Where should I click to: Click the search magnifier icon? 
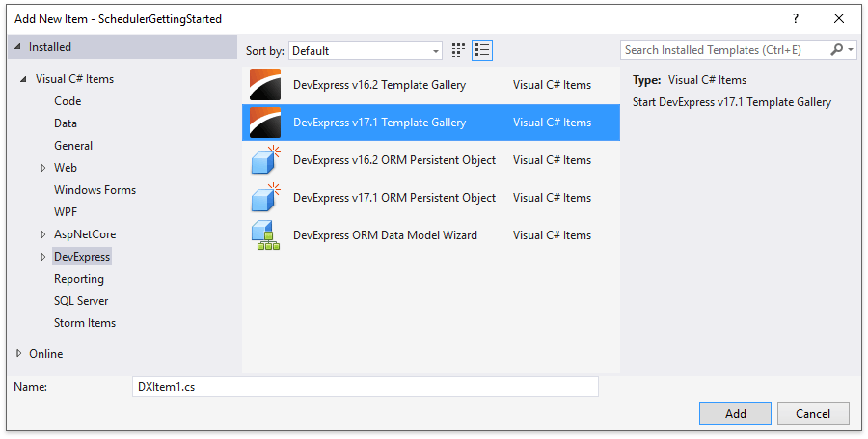click(836, 50)
